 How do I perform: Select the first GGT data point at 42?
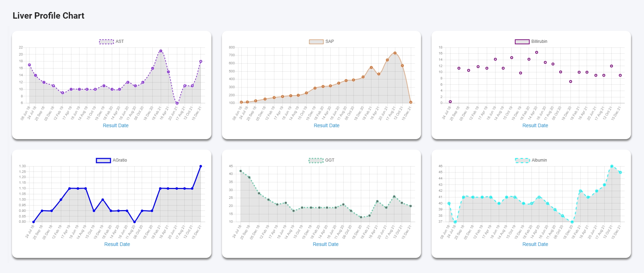coord(241,171)
